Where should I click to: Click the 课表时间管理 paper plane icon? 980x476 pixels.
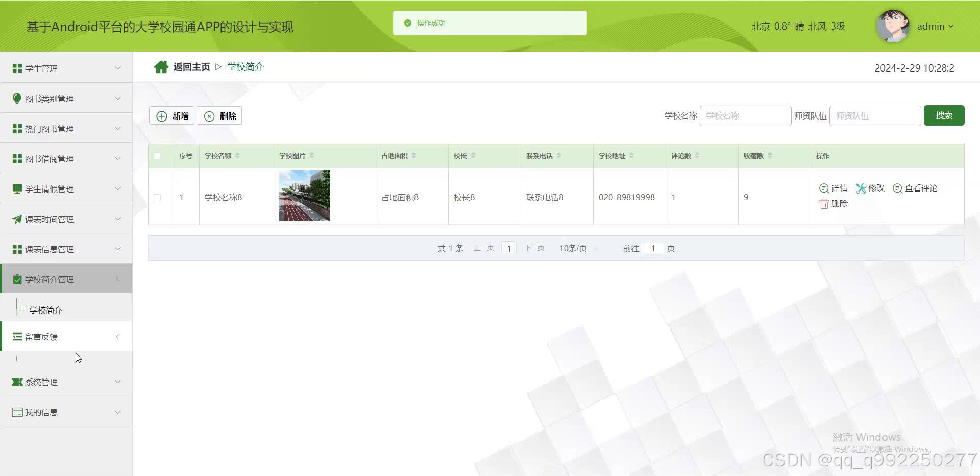point(17,219)
